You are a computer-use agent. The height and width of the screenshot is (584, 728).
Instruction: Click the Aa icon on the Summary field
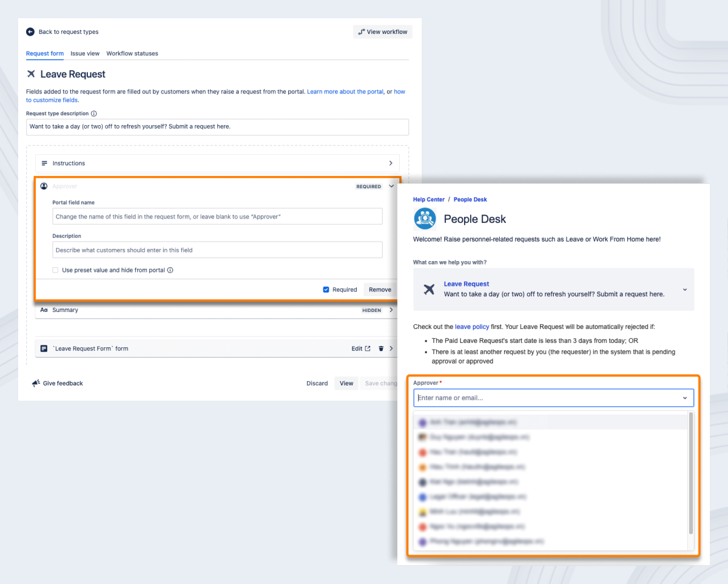click(44, 310)
